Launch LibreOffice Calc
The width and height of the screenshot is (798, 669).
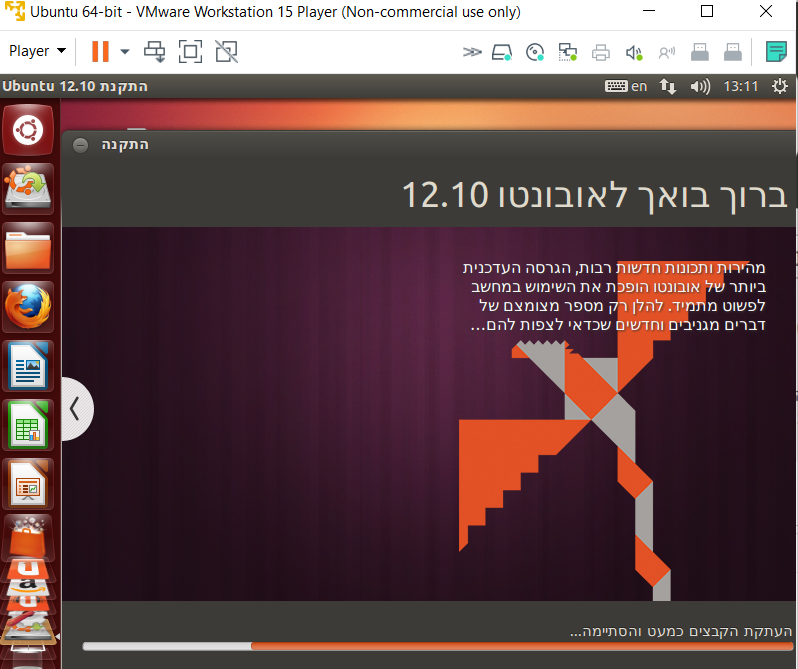[28, 425]
